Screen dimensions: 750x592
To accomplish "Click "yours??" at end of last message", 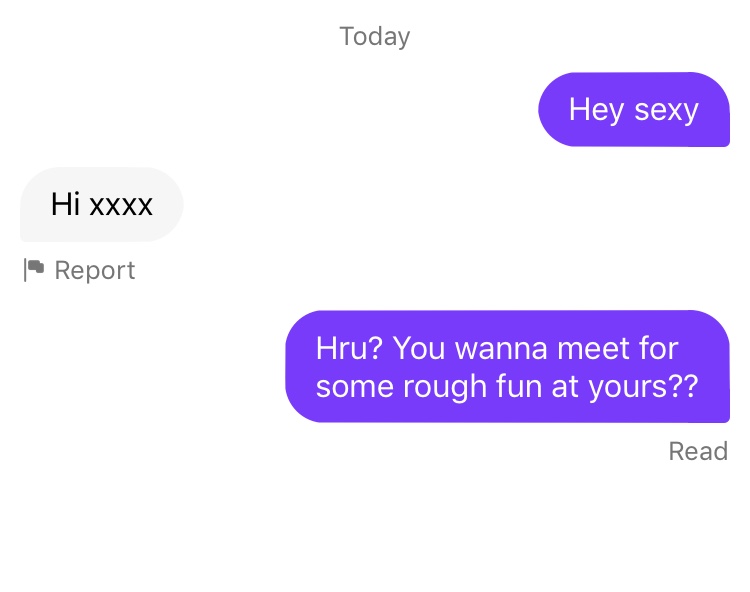I will pos(644,387).
